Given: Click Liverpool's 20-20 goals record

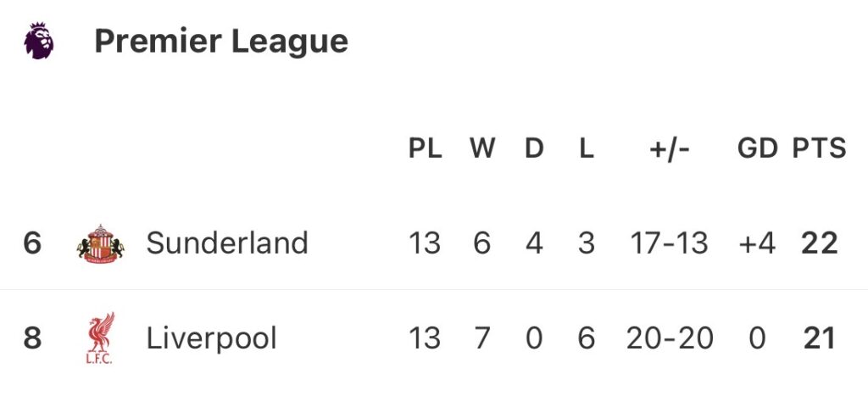Looking at the screenshot, I should click(x=670, y=338).
